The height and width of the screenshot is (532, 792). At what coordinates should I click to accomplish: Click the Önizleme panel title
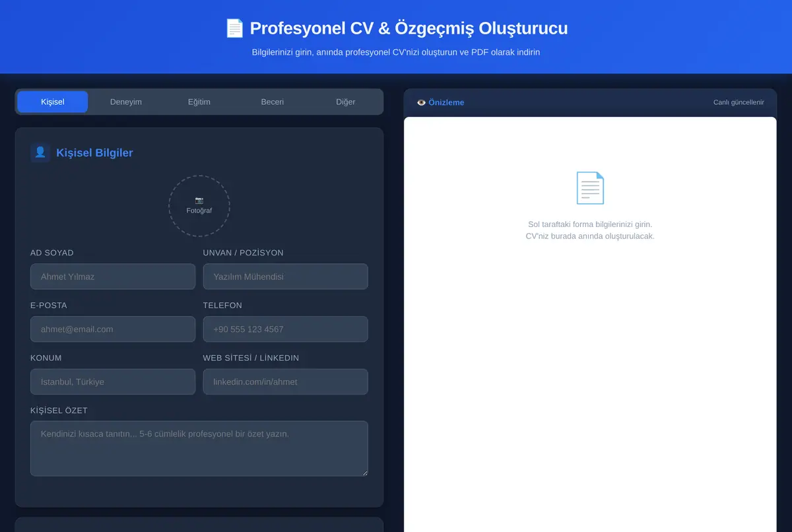point(446,102)
